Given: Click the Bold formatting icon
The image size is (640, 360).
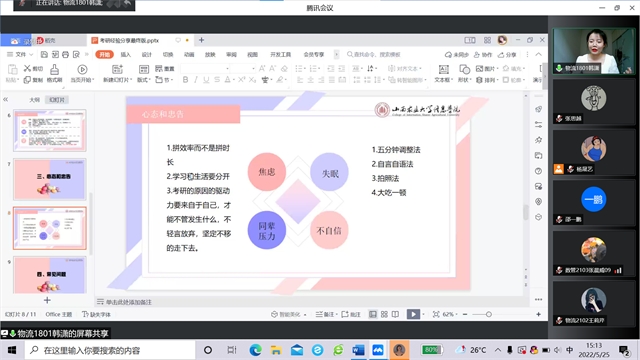Looking at the screenshot, I should click(185, 80).
